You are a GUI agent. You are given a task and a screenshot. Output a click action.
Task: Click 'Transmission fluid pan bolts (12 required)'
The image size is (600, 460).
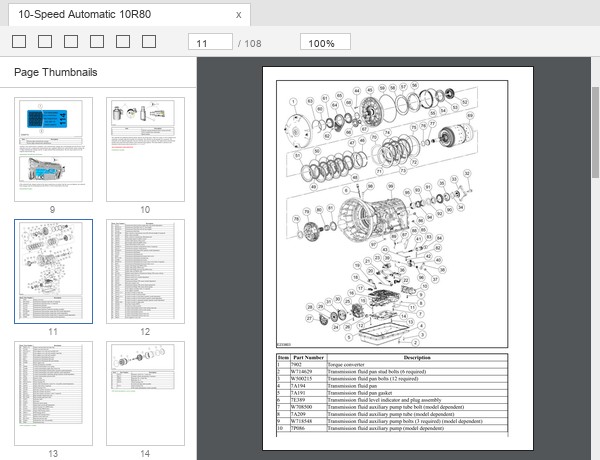[x=373, y=379]
